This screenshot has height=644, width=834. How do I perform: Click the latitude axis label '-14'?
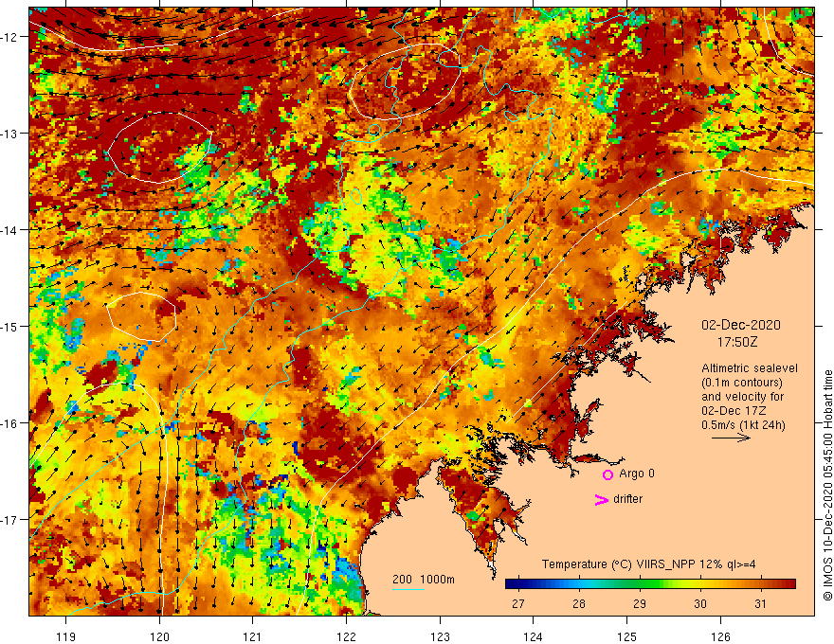(9, 230)
